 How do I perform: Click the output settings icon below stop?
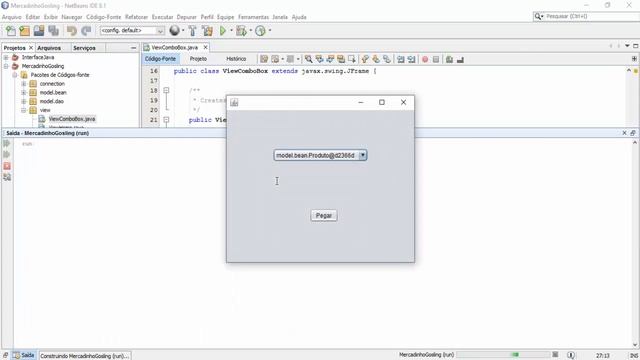coord(7,177)
